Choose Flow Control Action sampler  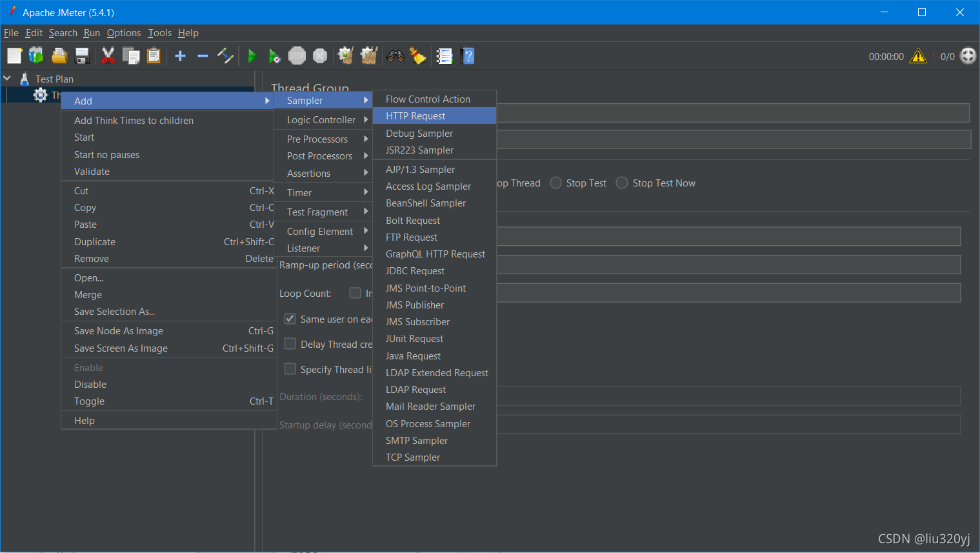click(435, 99)
